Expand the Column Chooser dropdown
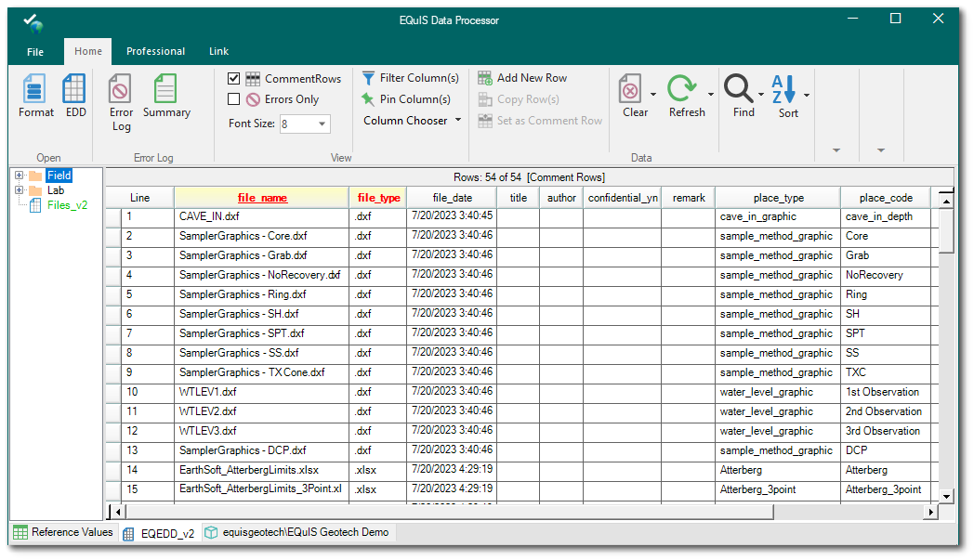This screenshot has height=560, width=974. 412,121
